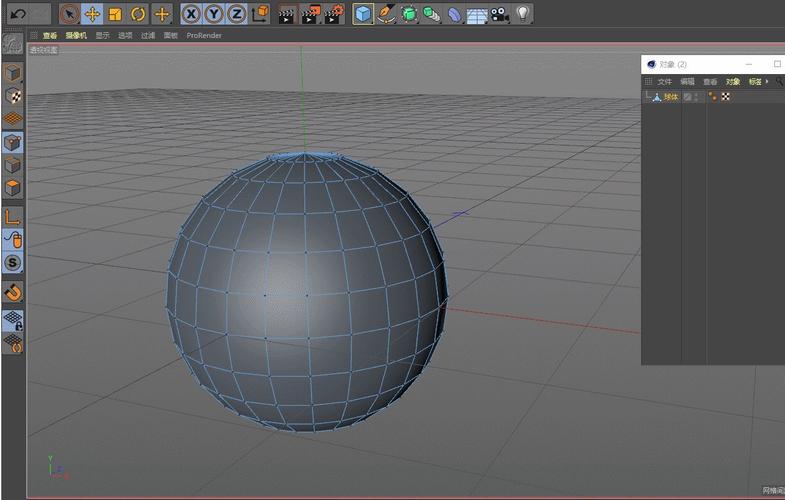Toggle the sphere object's visibility dots

(x=696, y=97)
